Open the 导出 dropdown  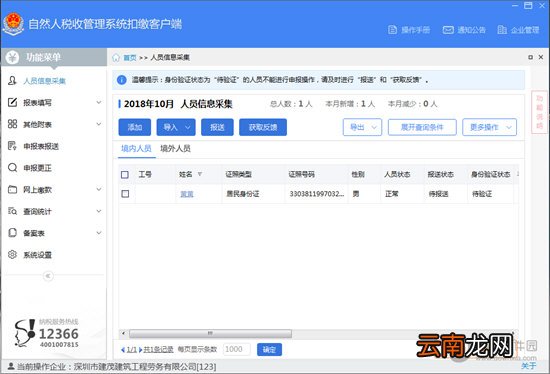pyautogui.click(x=362, y=127)
